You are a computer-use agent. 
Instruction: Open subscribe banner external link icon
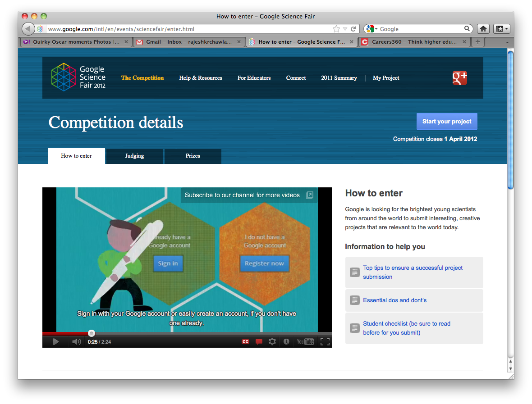tap(310, 195)
